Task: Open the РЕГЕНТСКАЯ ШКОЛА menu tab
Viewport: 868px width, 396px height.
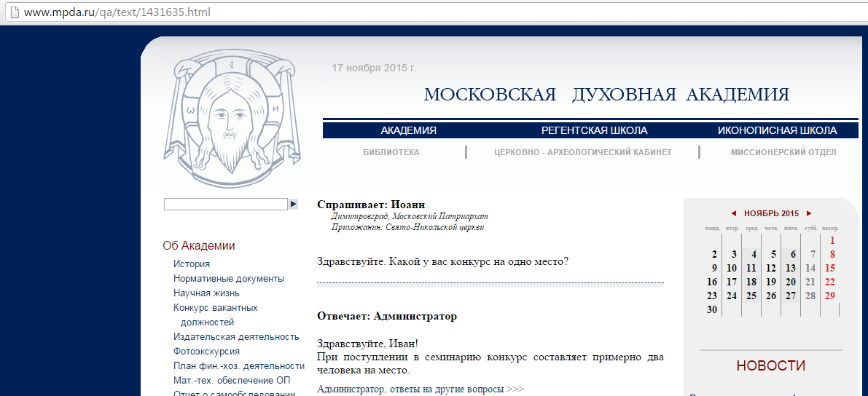Action: (595, 131)
